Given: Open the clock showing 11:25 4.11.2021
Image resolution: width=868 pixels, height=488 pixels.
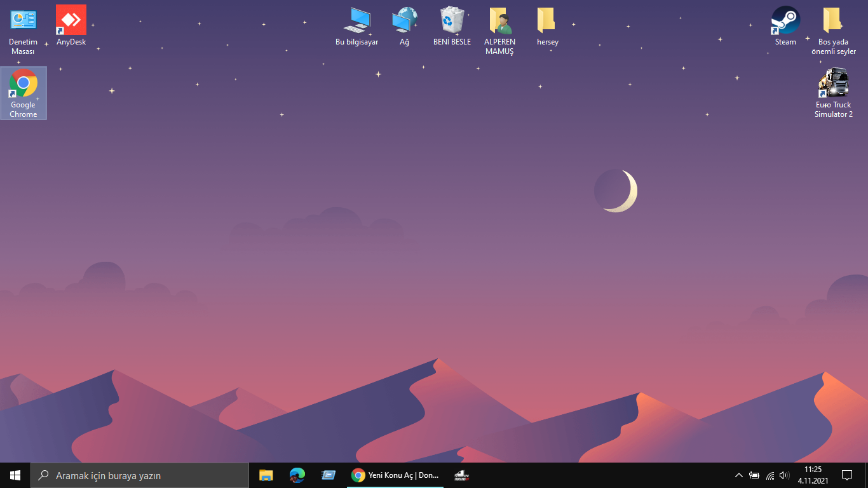Looking at the screenshot, I should coord(813,475).
